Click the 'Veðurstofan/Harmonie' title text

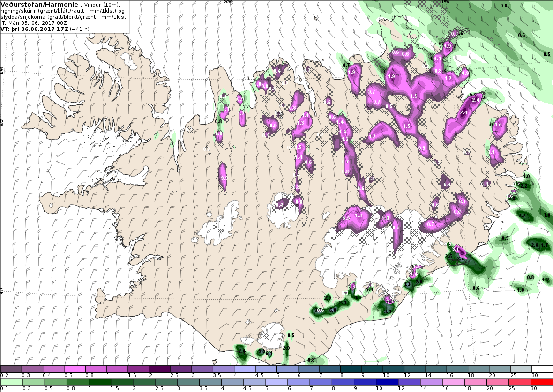(39, 5)
